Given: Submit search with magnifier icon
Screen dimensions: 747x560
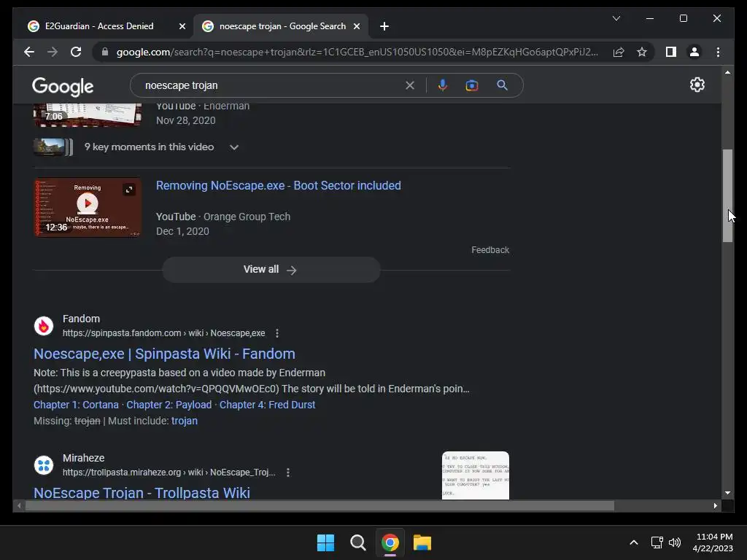Looking at the screenshot, I should click(502, 85).
